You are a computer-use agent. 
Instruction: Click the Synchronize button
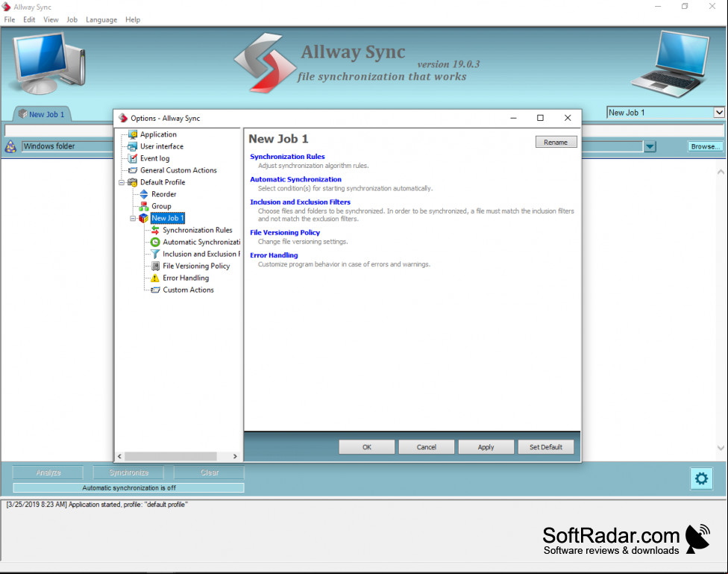click(128, 472)
